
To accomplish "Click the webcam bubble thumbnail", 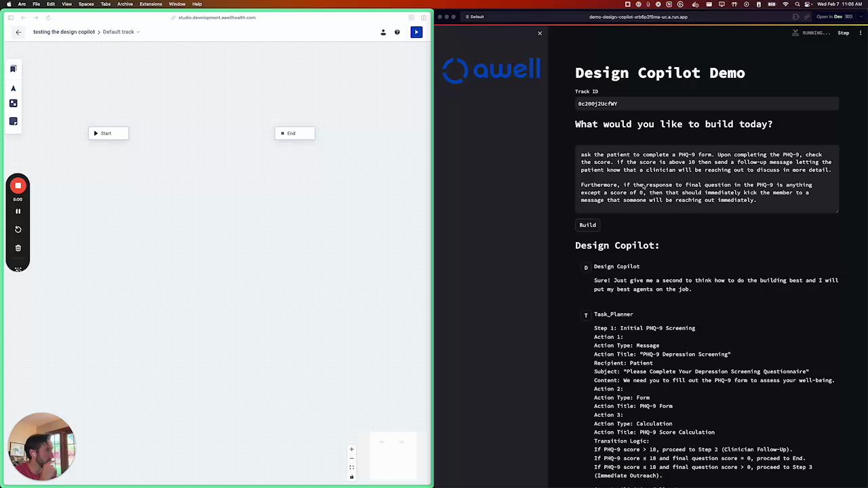I will click(42, 447).
